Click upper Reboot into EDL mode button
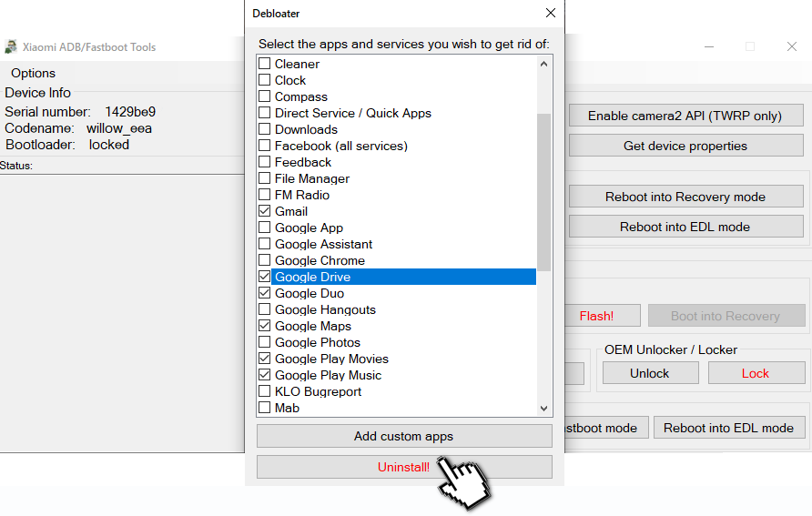 [x=685, y=227]
